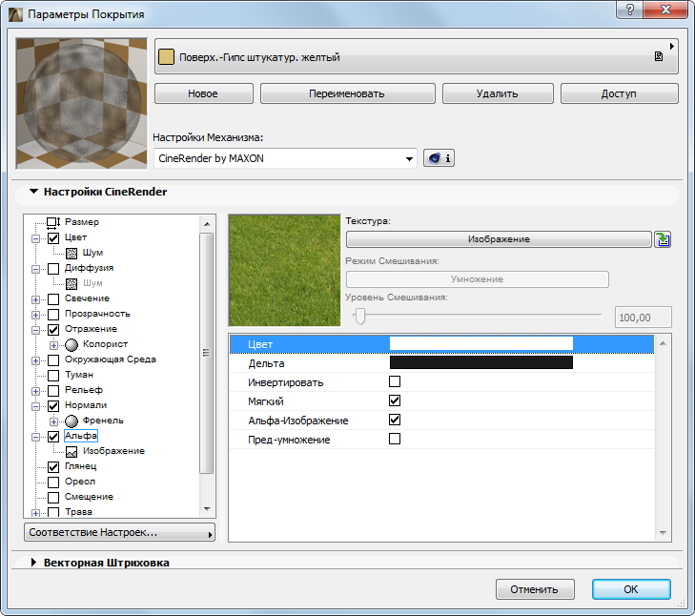The image size is (695, 616).
Task: Click the grass texture preview thumbnail
Action: tap(284, 271)
